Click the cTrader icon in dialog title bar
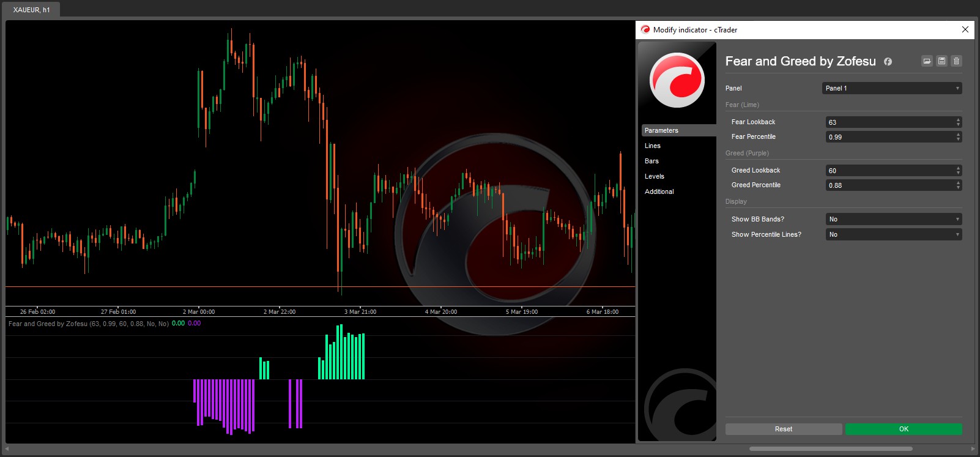 pos(645,29)
